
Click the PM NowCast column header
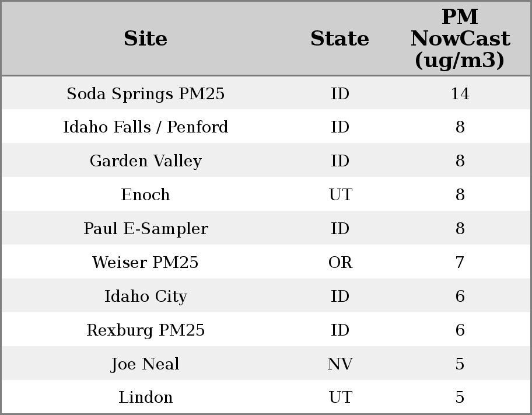click(x=460, y=39)
